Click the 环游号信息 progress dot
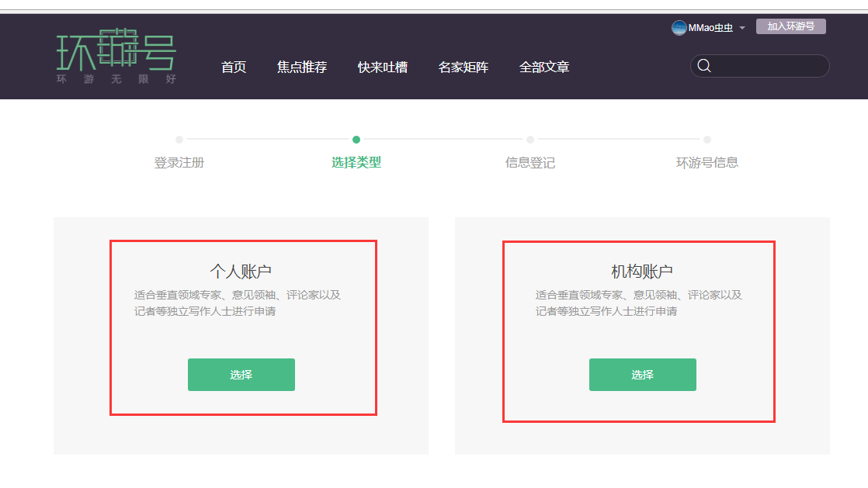Image resolution: width=868 pixels, height=488 pixels. tap(707, 140)
